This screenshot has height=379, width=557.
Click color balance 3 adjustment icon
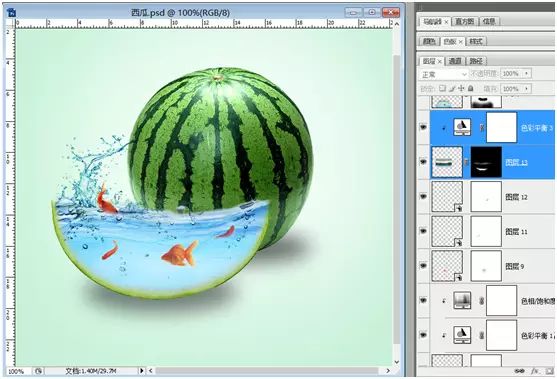click(462, 127)
